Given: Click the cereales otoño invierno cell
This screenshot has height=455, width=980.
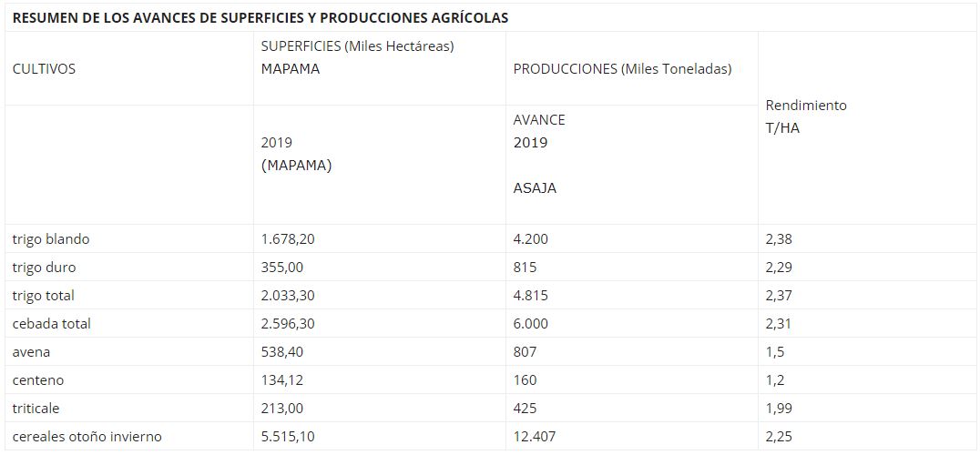Looking at the screenshot, I should [87, 437].
